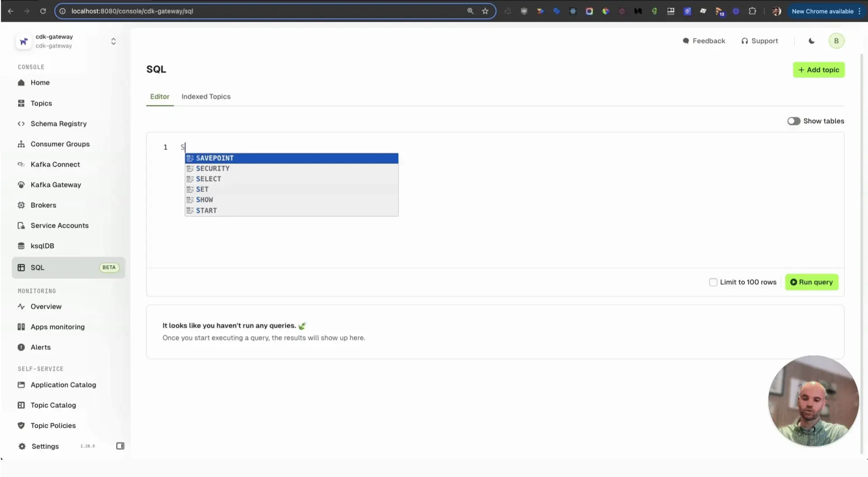This screenshot has width=868, height=477.
Task: Collapse the sidebar with the panel icon
Action: pos(120,446)
